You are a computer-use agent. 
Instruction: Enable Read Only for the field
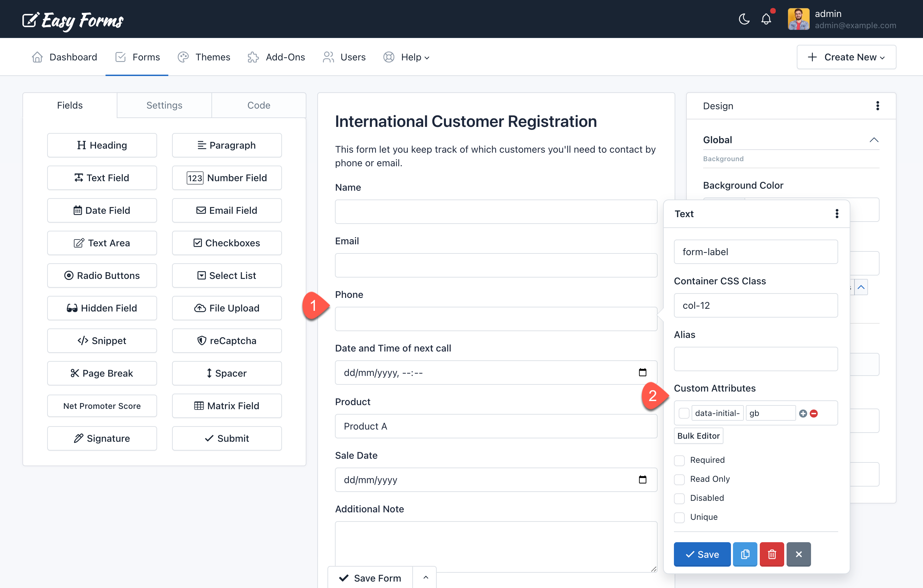679,479
